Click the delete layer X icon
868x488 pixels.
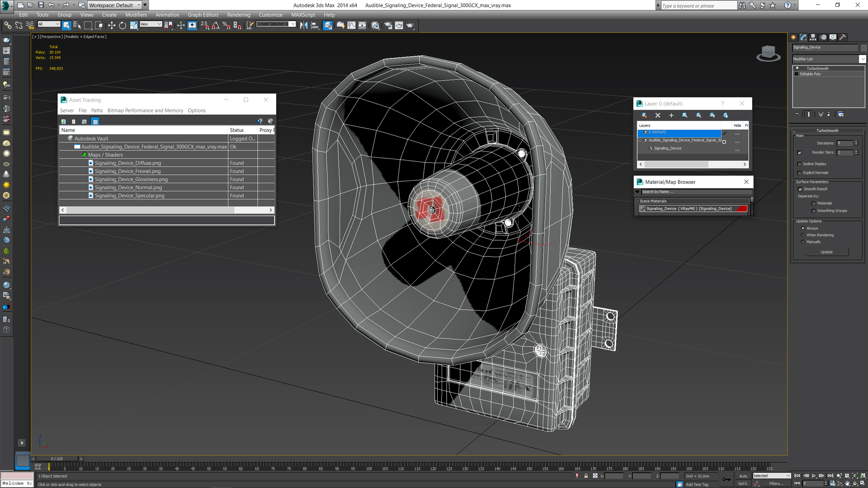[658, 115]
